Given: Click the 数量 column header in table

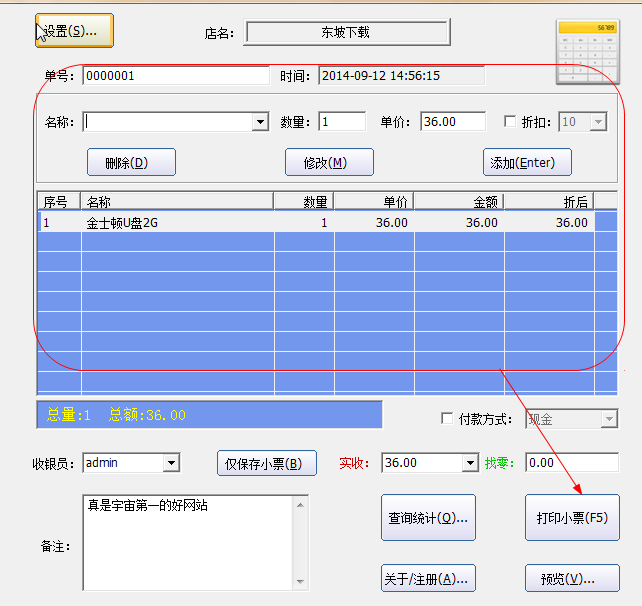Looking at the screenshot, I should (x=304, y=201).
